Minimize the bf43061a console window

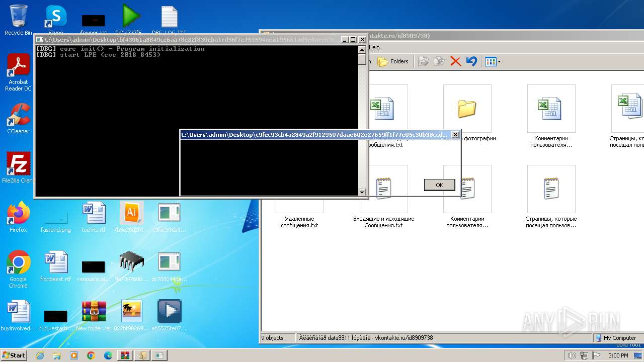344,39
